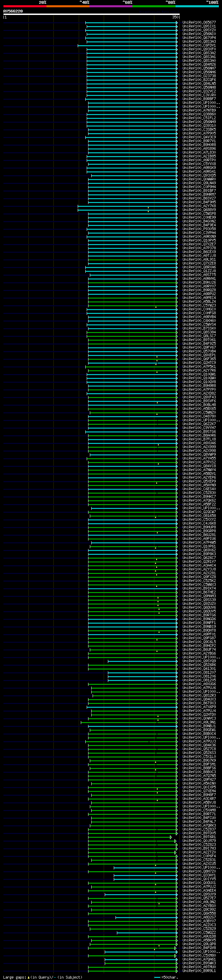This screenshot has height=980, width=222.
Task: Select the label UniRef100_P93058
Action: (x=199, y=229)
